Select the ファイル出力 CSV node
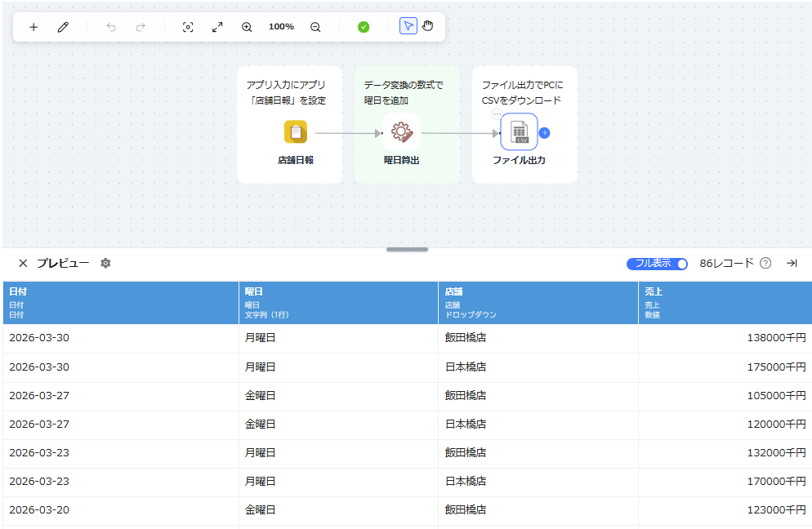Screen dimensions: 812x529 point(519,132)
